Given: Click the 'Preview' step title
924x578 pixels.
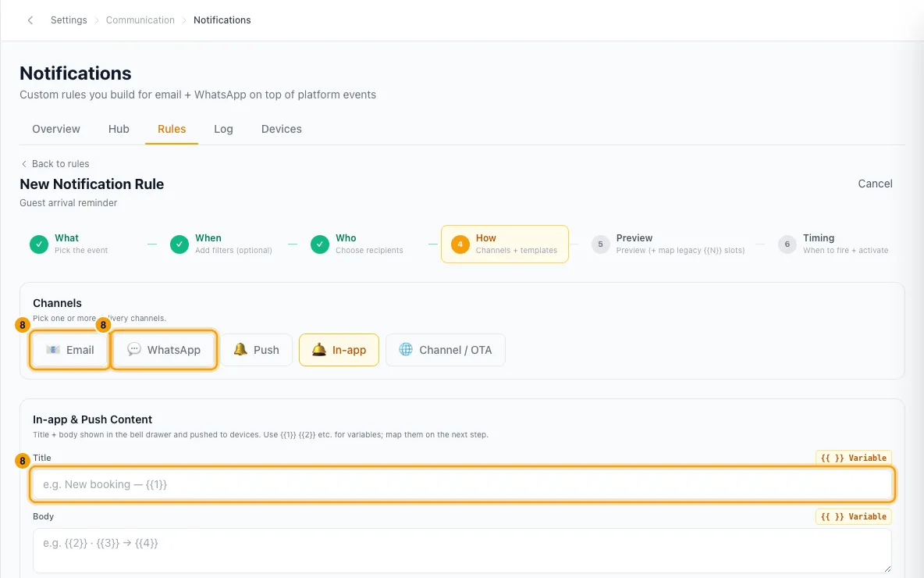Looking at the screenshot, I should 634,237.
